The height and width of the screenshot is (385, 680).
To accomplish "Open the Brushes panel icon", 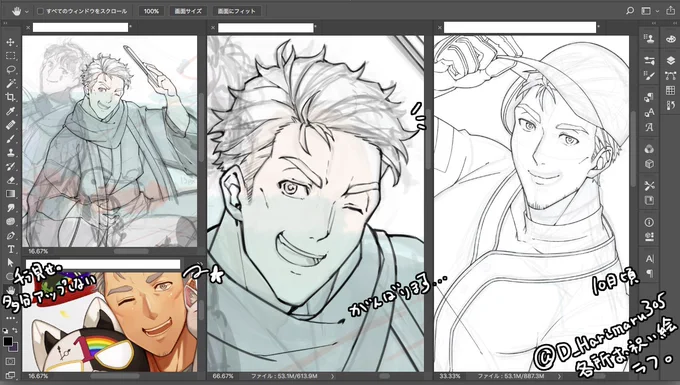I will click(649, 76).
